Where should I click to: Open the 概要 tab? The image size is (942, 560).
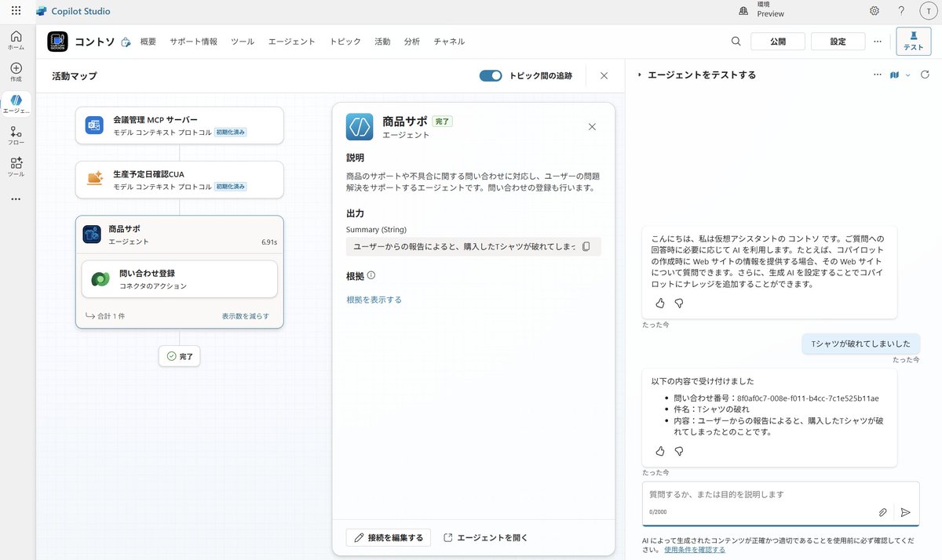(x=148, y=42)
